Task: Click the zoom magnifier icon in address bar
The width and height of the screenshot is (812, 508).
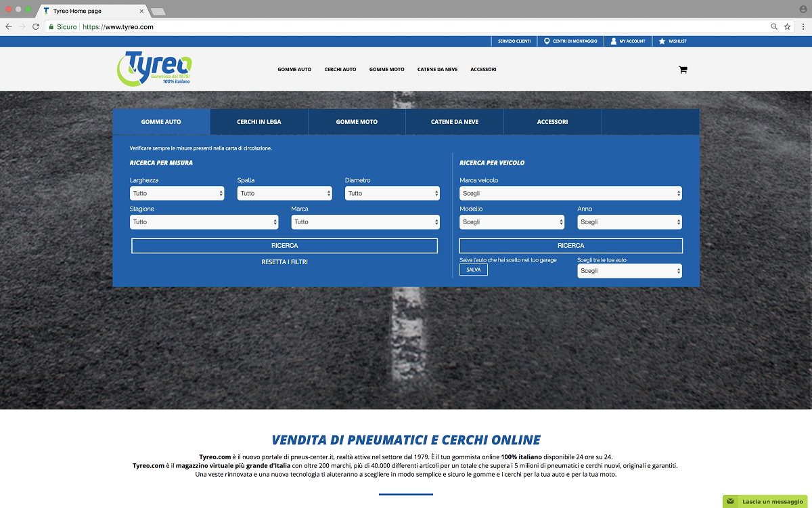Action: (x=774, y=26)
